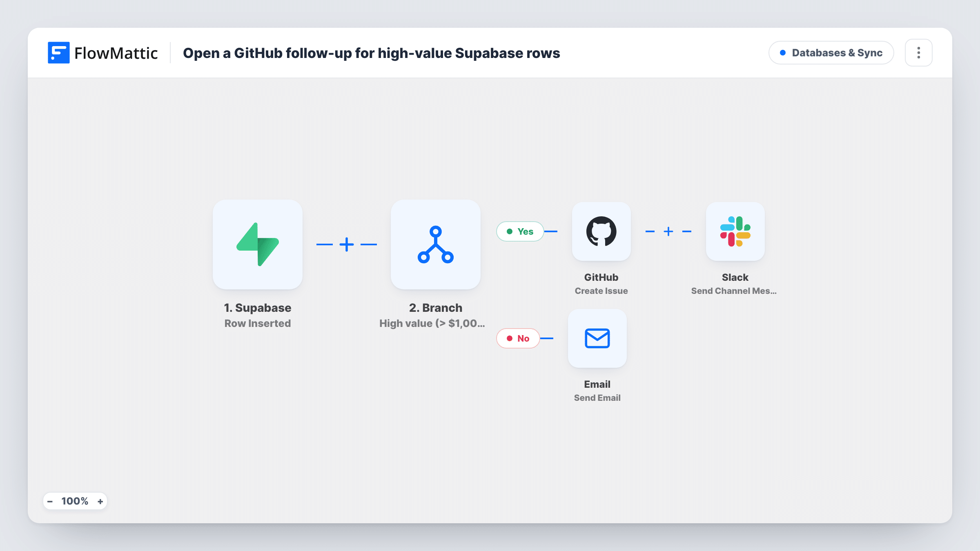This screenshot has width=980, height=551.
Task: Click the "Send Channel Mes..." label
Action: click(734, 291)
